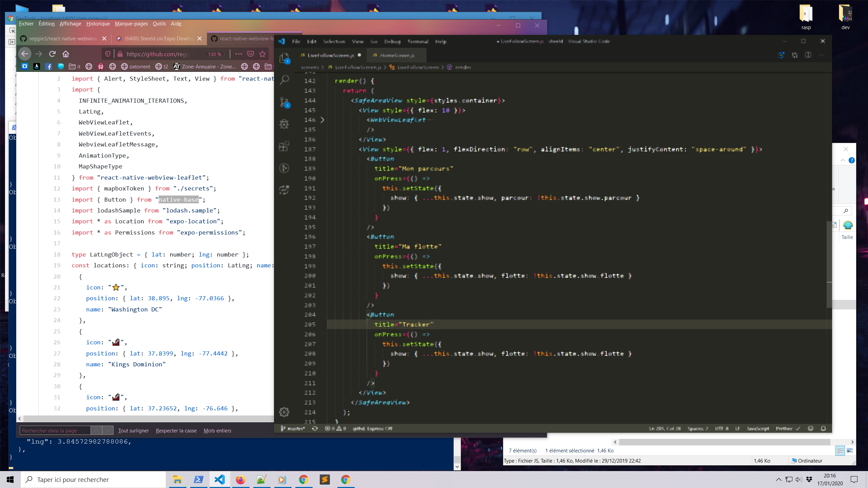Toggle Tout surligner in find bar

(134, 430)
